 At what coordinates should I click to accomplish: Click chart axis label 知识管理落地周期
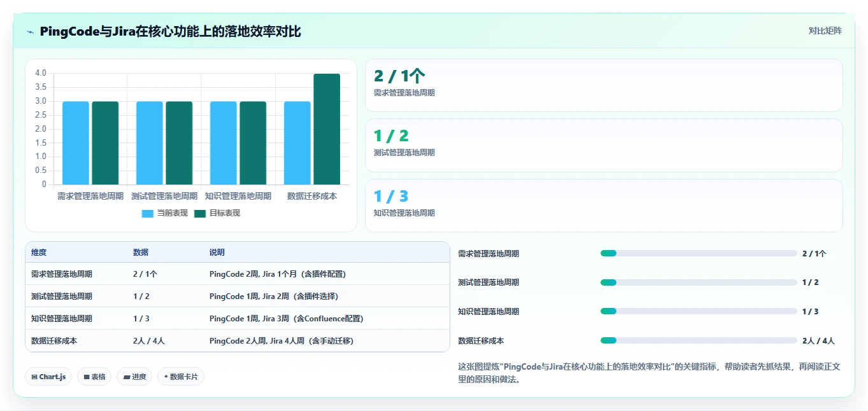click(238, 196)
